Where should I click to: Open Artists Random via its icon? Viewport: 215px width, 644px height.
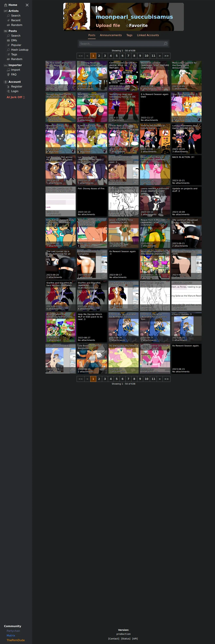coord(9,25)
